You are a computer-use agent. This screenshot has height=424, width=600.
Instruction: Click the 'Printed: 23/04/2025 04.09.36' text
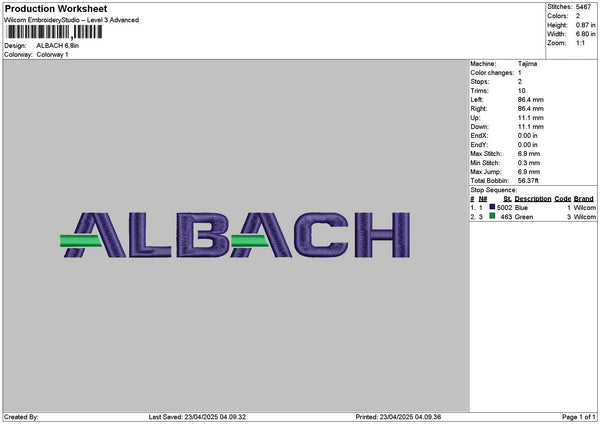(398, 417)
